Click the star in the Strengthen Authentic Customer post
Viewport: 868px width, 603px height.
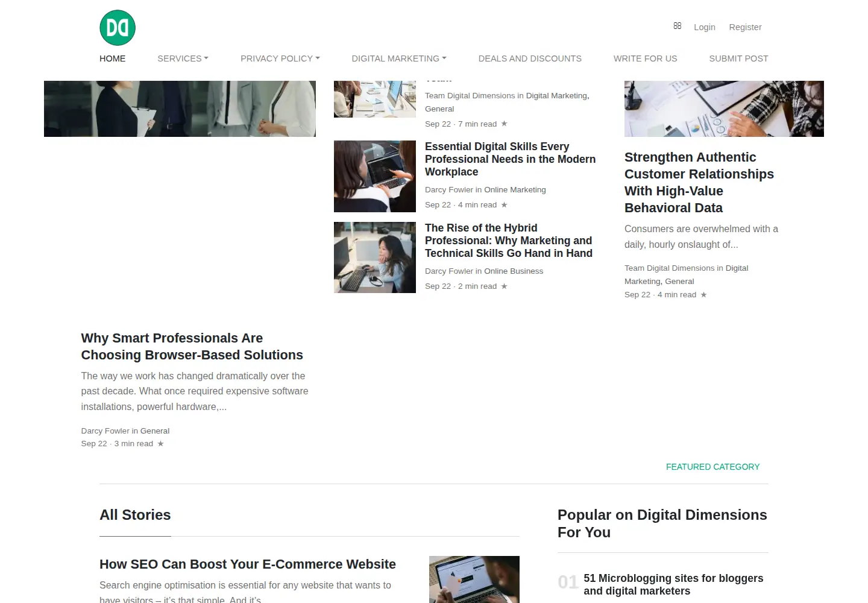click(703, 294)
